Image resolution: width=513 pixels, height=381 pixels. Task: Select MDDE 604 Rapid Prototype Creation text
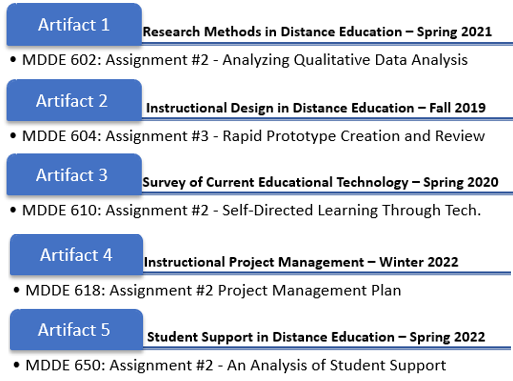point(253,136)
